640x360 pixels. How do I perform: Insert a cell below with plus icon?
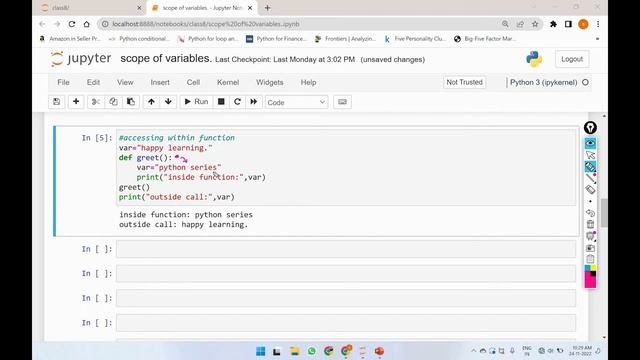(x=76, y=102)
